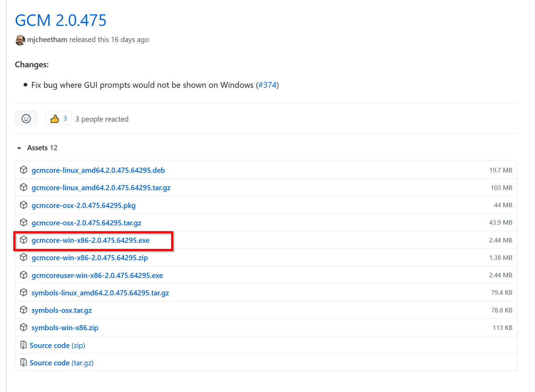This screenshot has height=392, width=535.
Task: Click package icon beside gcmcore-osx .tar.gz
Action: pos(24,222)
